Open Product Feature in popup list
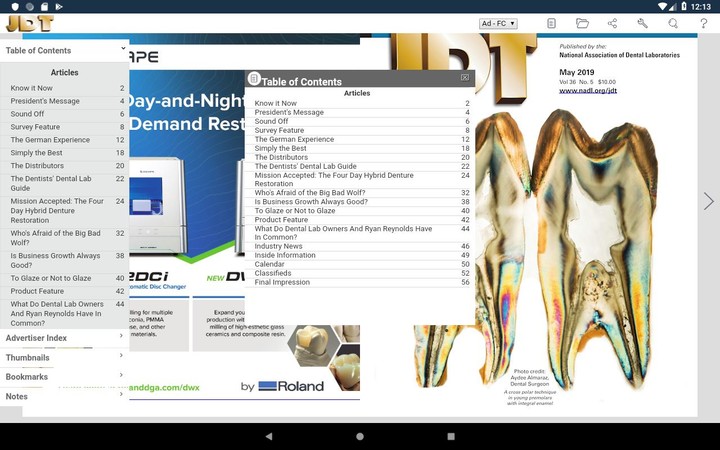This screenshot has height=450, width=720. coord(360,220)
